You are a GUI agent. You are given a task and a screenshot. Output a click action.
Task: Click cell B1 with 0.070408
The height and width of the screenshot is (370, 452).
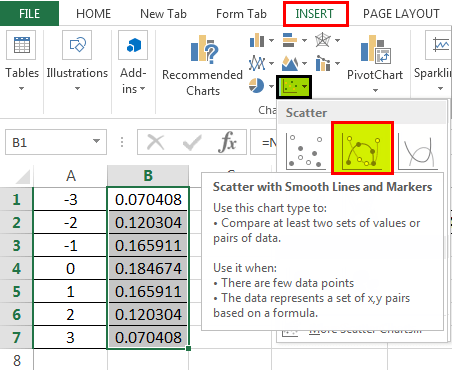pos(148,199)
